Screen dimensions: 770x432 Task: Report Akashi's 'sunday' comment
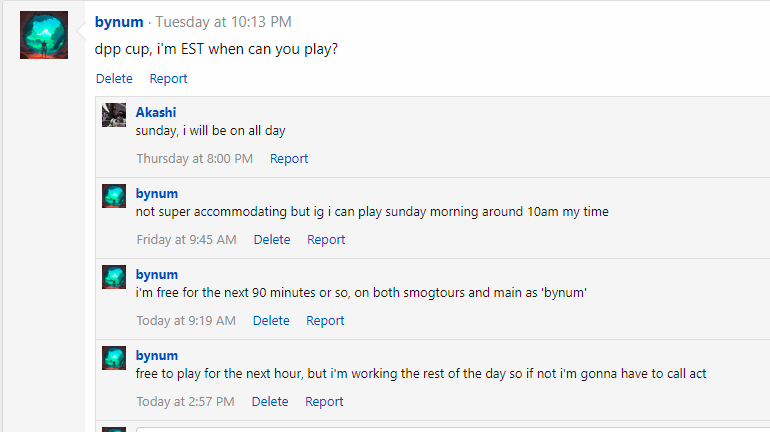coord(289,158)
